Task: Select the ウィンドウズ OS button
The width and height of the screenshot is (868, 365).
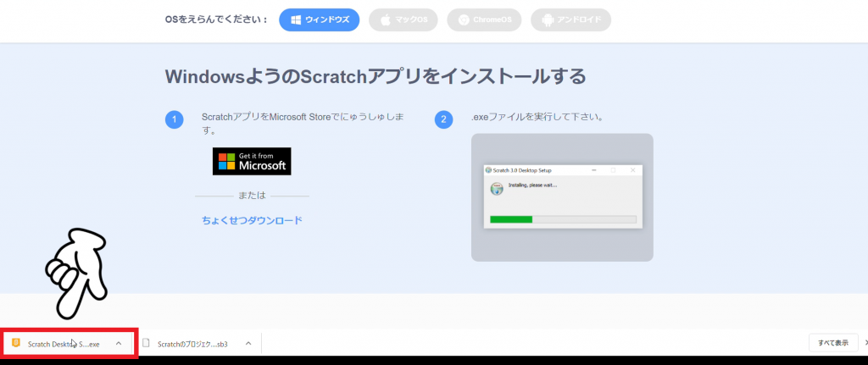Action: tap(320, 20)
